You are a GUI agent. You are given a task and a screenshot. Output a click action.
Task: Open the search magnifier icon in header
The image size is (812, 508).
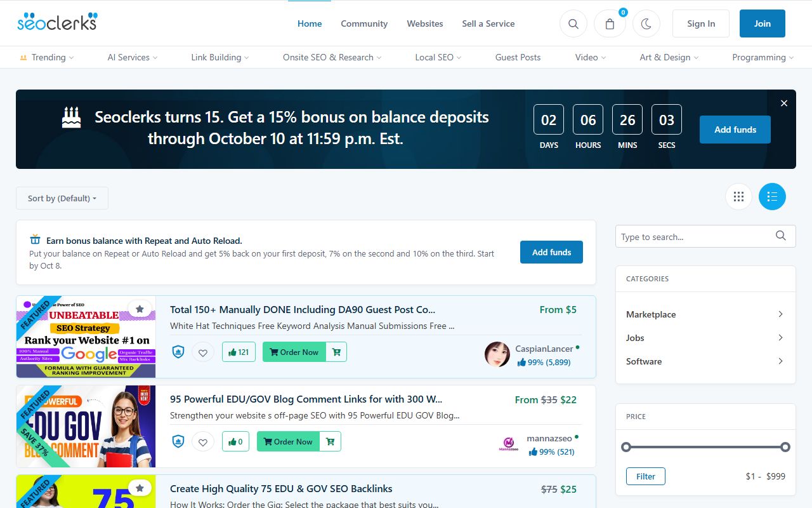[x=573, y=23]
